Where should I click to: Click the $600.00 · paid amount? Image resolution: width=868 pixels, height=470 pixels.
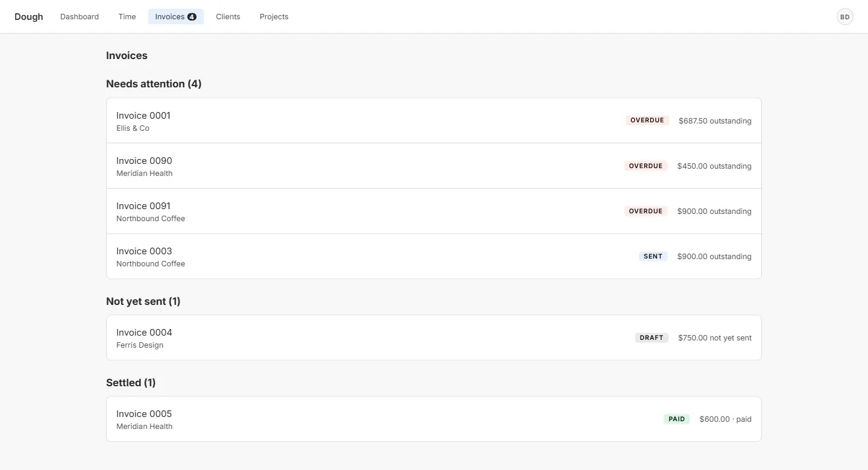pyautogui.click(x=726, y=419)
